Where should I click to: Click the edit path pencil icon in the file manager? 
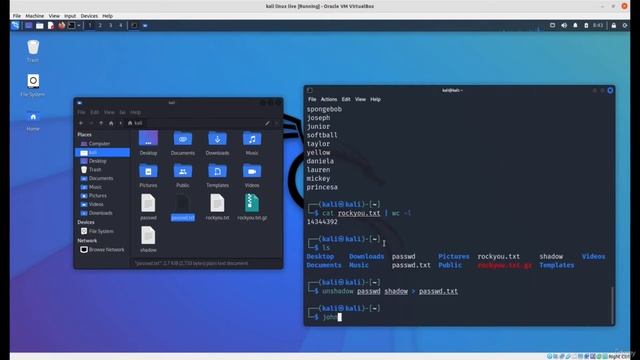tap(267, 123)
